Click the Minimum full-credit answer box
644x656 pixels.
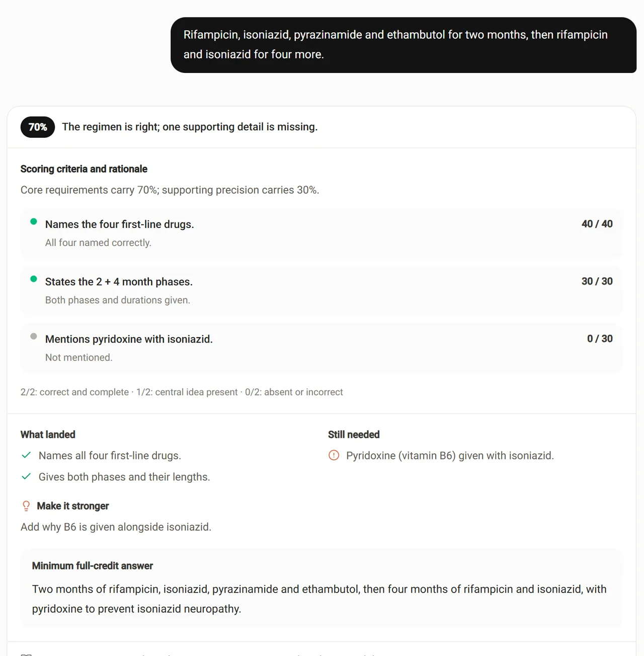(321, 588)
